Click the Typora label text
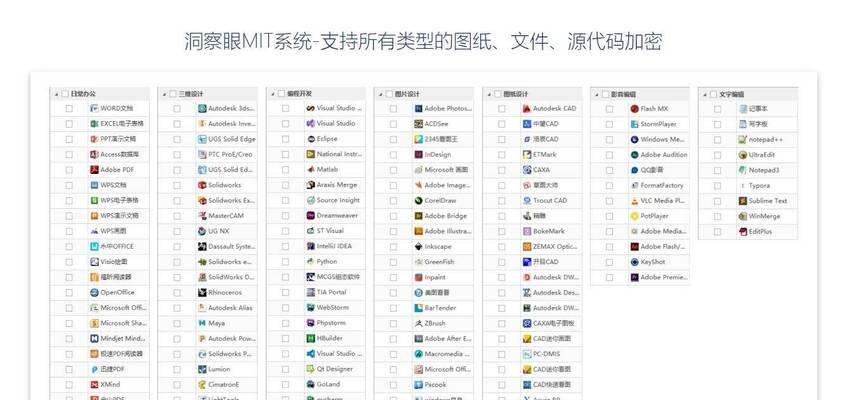The height and width of the screenshot is (400, 847). click(759, 186)
